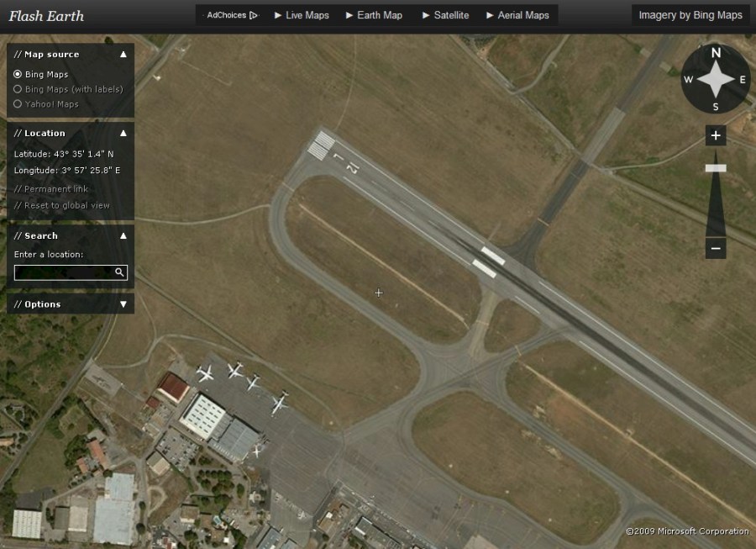Screen dimensions: 756x549
Task: Collapse the Location panel
Action: tap(123, 133)
